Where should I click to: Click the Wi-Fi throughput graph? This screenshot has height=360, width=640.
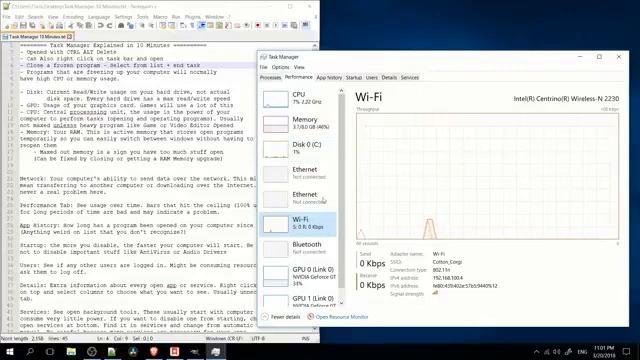coord(487,176)
